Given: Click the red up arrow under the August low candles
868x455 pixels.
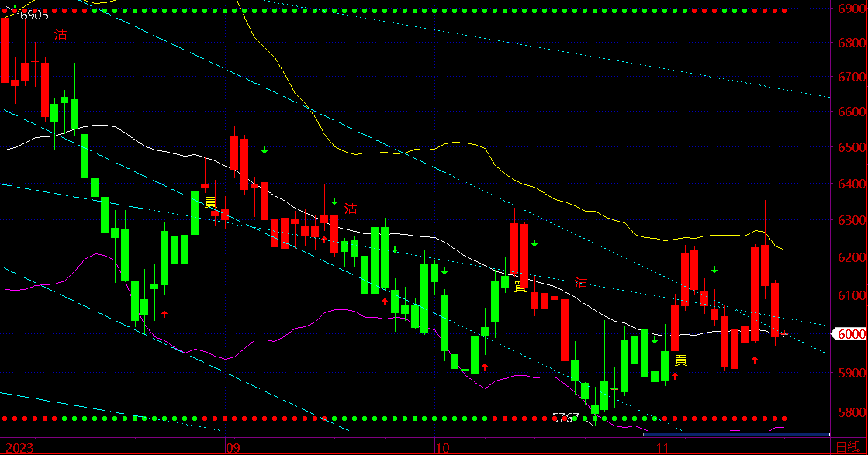Looking at the screenshot, I should pyautogui.click(x=164, y=314).
